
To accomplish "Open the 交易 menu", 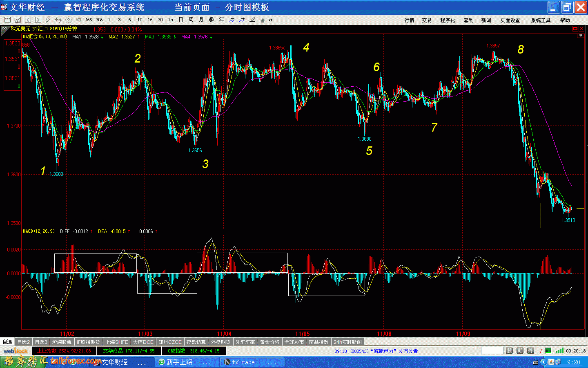I will 427,20.
